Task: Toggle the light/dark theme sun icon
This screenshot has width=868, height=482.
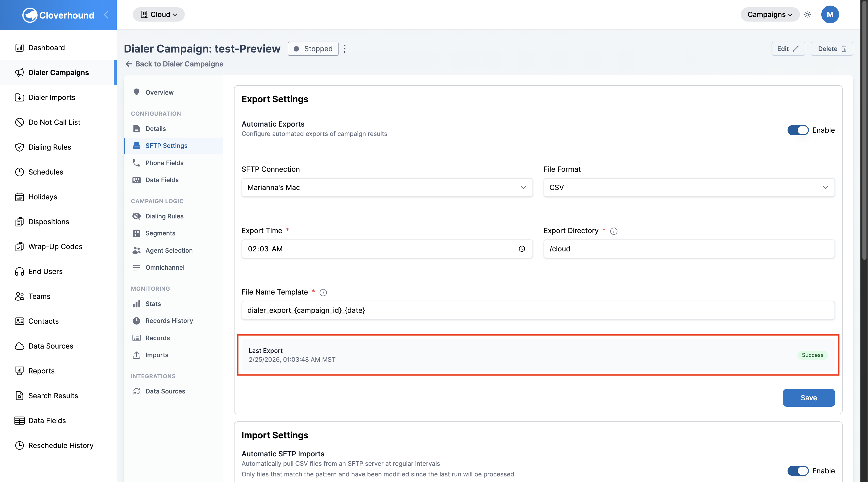Action: coord(807,14)
